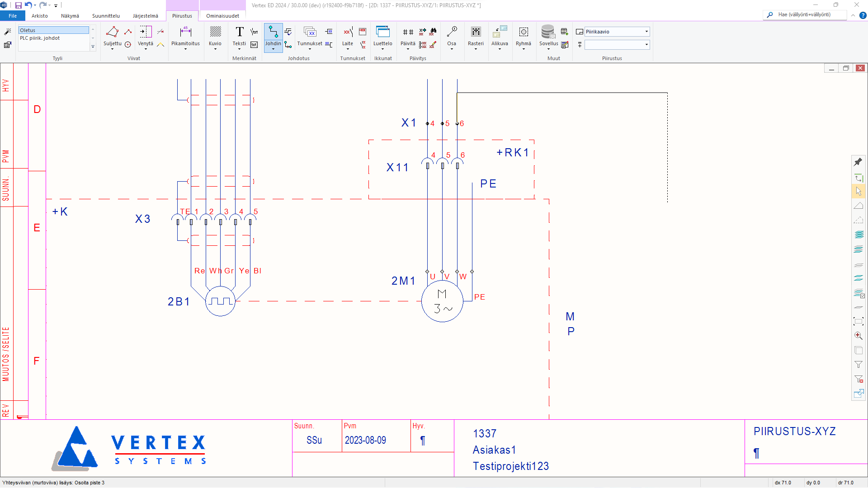This screenshot has height=488, width=868.
Task: Click the Hae search field
Action: 809,14
